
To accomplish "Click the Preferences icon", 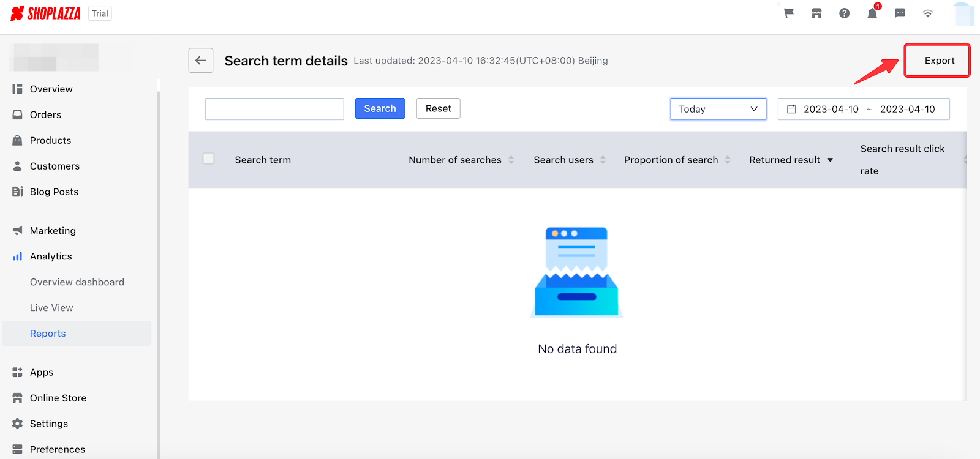I will 17,449.
